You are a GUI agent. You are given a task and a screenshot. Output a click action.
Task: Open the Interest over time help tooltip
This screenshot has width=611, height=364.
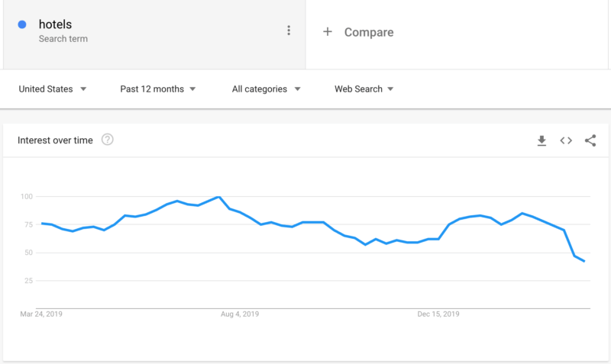pyautogui.click(x=108, y=140)
